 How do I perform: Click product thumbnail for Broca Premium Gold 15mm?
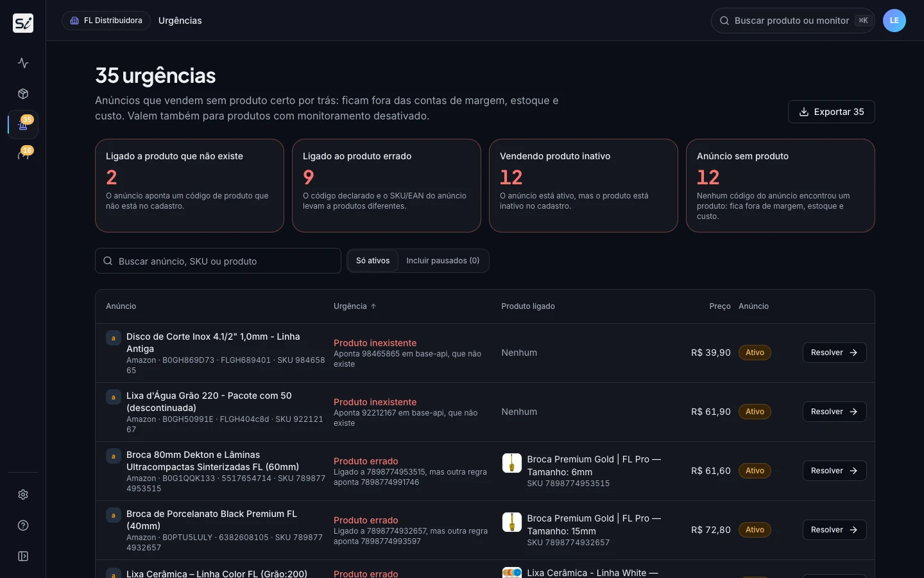point(511,522)
